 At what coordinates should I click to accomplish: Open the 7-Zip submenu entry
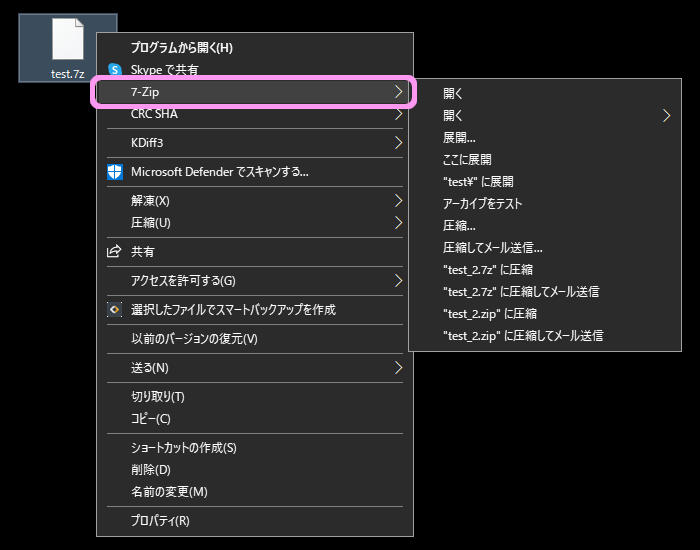(x=254, y=92)
